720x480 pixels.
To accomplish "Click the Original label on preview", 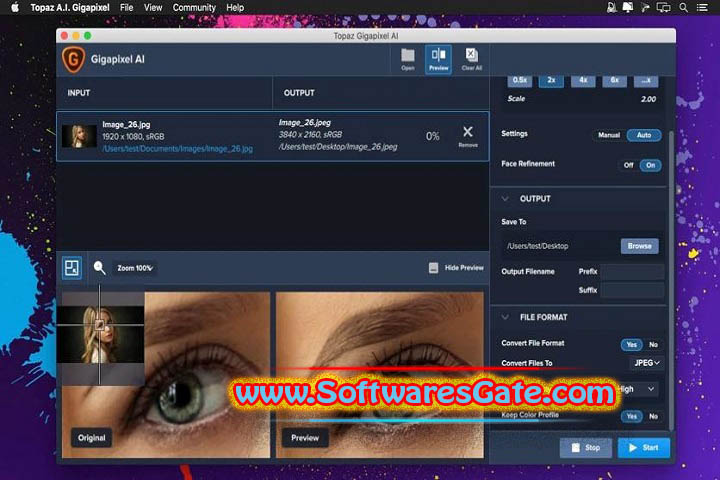I will (91, 438).
